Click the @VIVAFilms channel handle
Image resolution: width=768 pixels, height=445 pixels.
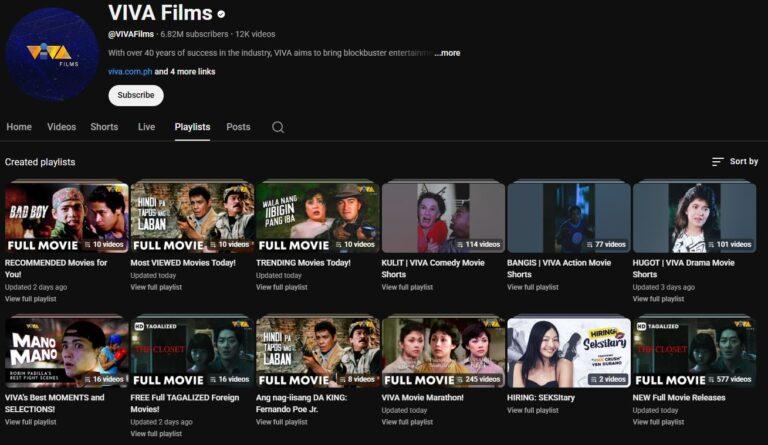click(131, 34)
